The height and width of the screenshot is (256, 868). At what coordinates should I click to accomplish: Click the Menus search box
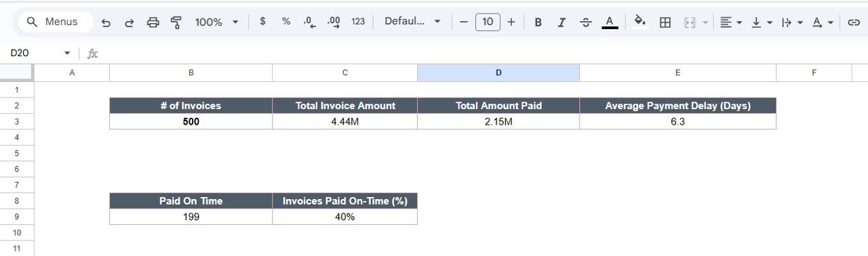[56, 22]
